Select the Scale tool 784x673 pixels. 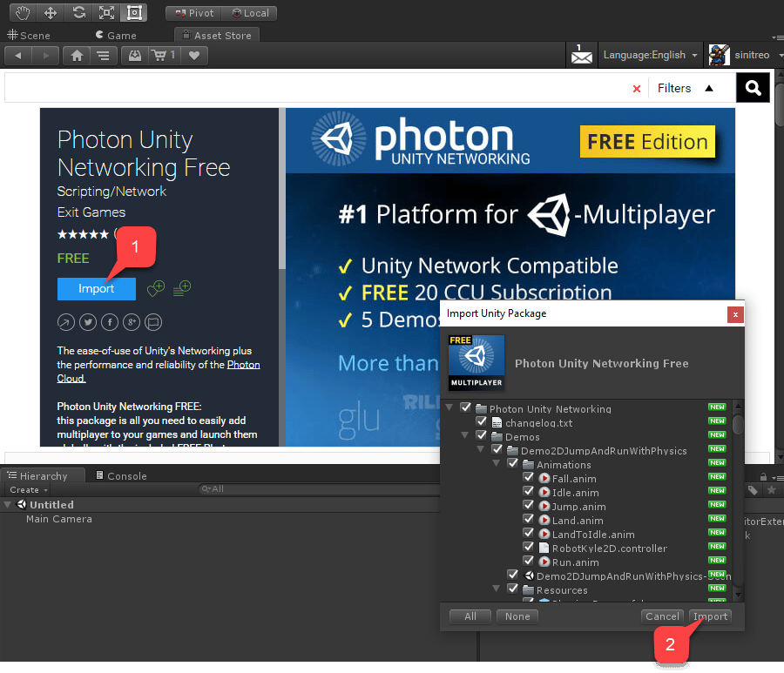106,12
